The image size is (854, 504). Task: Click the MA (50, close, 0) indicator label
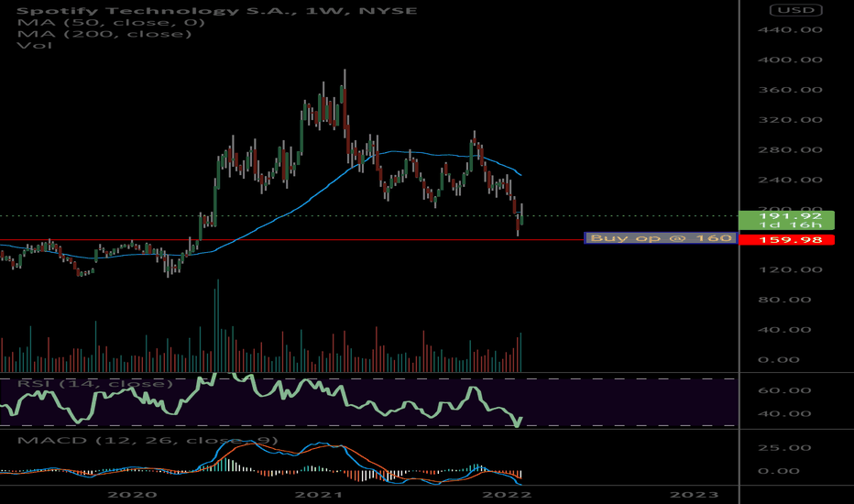[x=111, y=22]
